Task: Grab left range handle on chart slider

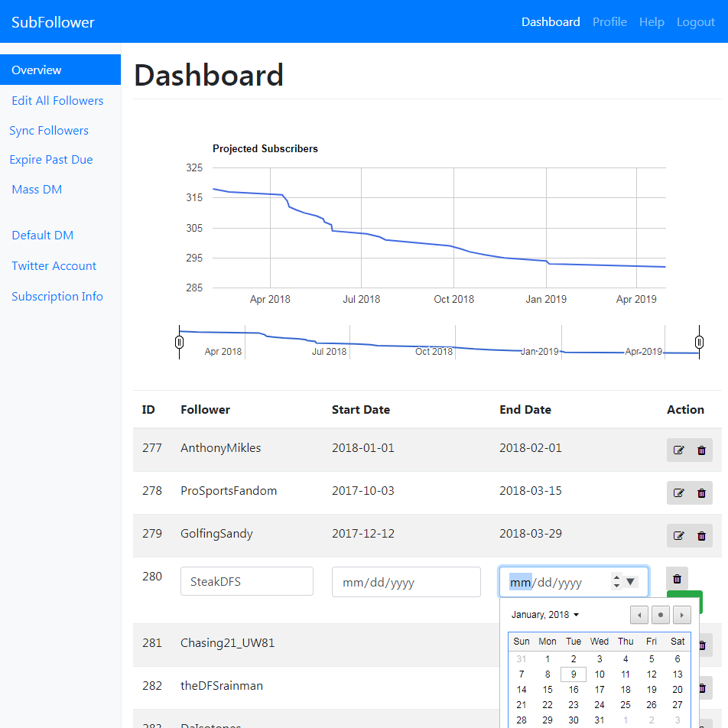Action: [x=179, y=342]
